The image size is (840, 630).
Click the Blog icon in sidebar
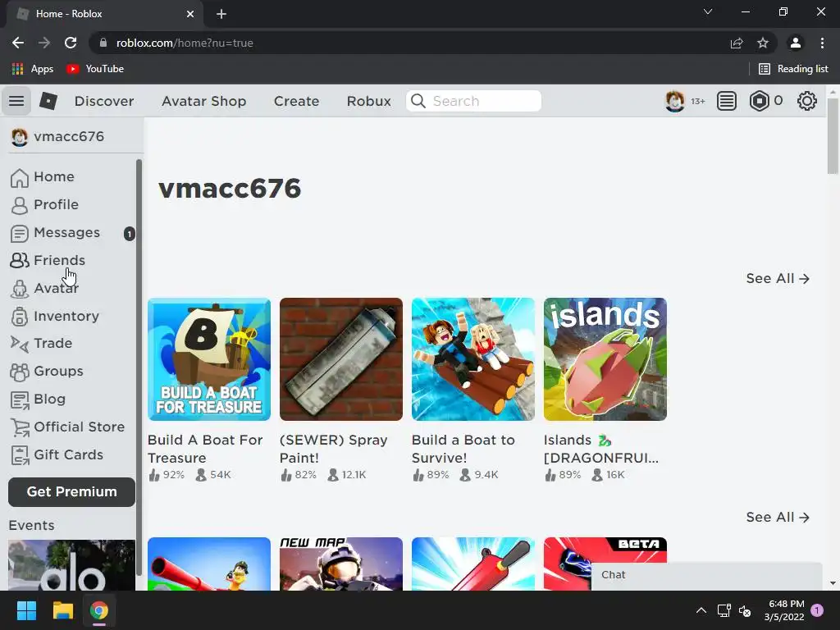pos(20,399)
